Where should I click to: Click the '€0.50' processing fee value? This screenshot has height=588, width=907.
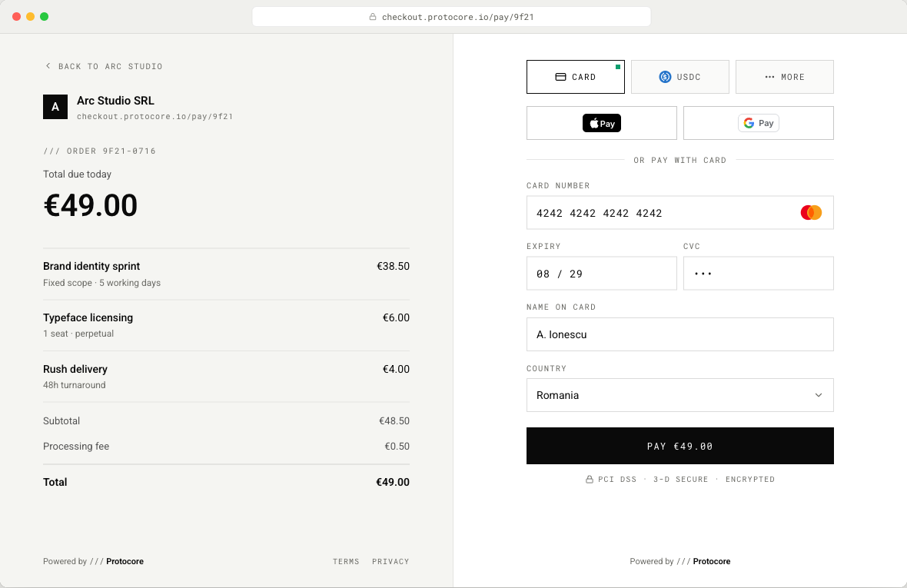[x=397, y=447]
